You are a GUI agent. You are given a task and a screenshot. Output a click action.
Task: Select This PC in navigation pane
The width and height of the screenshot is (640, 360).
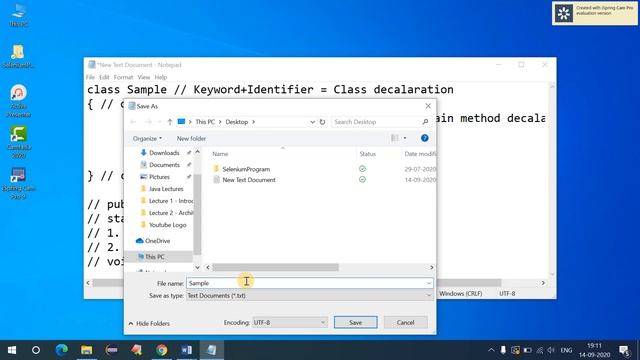pos(154,257)
